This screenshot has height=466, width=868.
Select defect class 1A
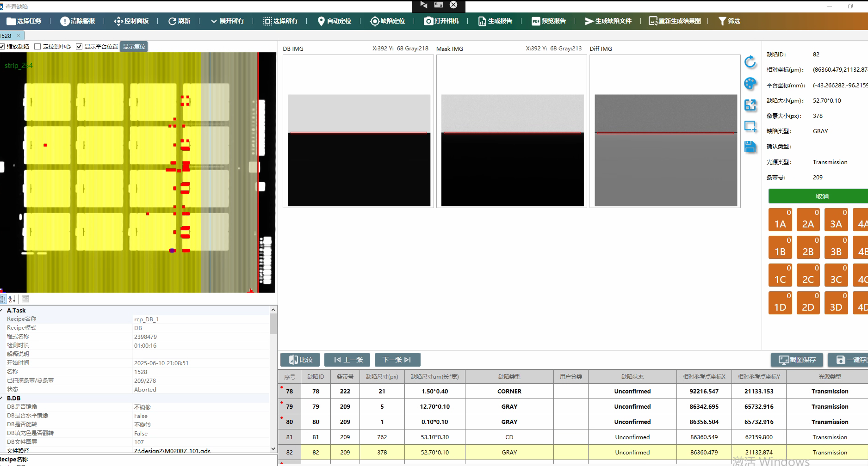[780, 220]
